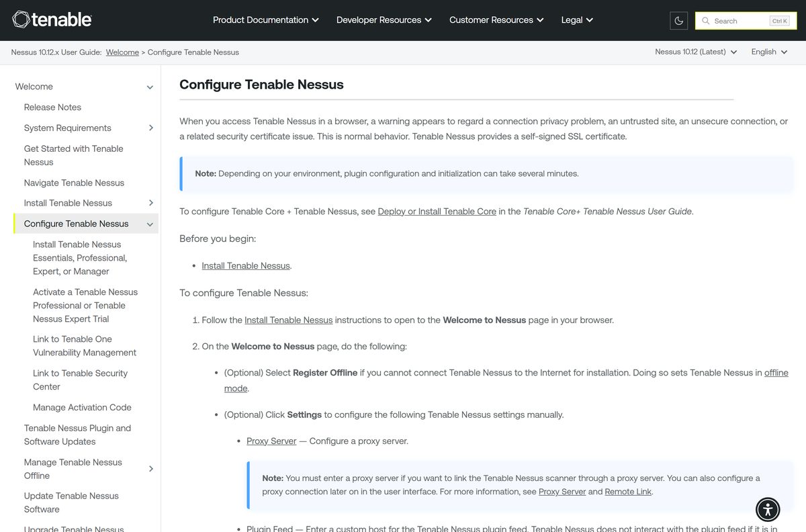
Task: Follow Proxy Server link inside the note
Action: (562, 492)
